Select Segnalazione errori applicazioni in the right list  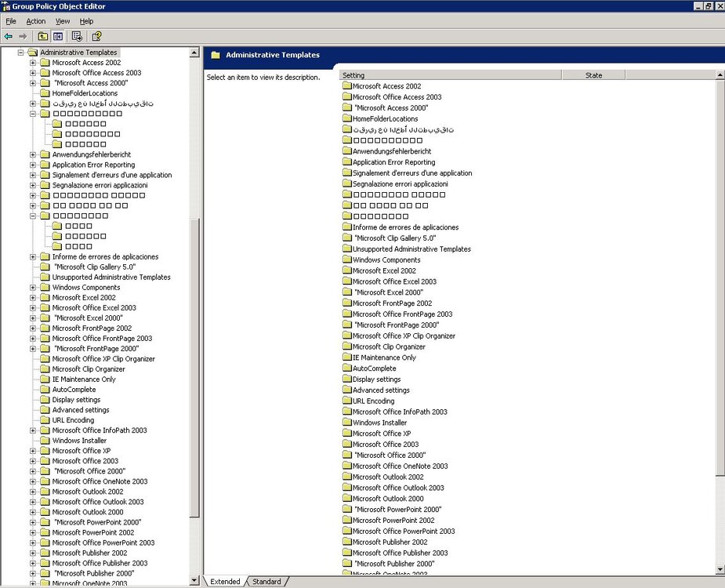tap(400, 183)
